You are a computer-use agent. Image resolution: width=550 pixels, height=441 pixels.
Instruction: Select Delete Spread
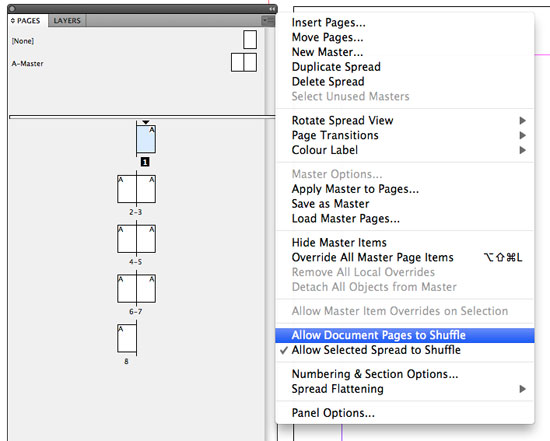pos(405,81)
